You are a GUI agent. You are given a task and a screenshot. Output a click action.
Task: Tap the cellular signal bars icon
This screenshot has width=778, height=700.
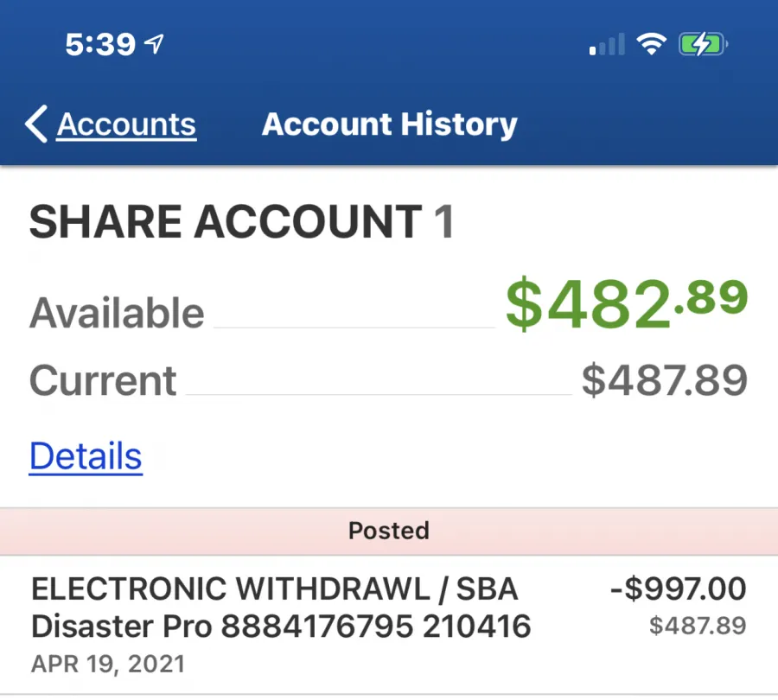[607, 44]
